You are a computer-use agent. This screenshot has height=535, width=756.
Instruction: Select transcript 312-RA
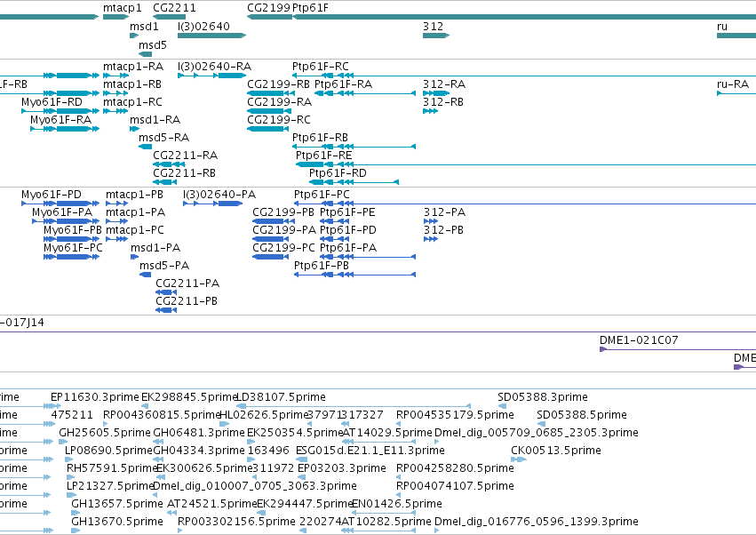click(444, 84)
